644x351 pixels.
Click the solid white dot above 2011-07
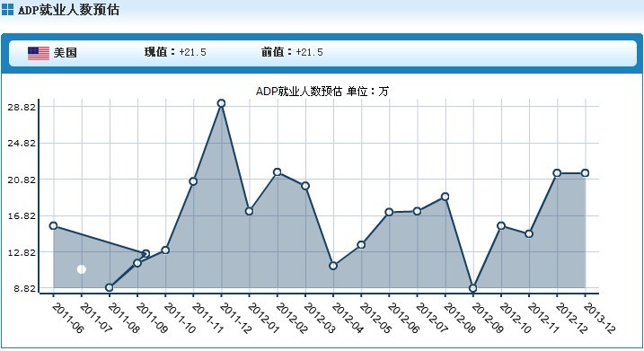[x=82, y=269]
